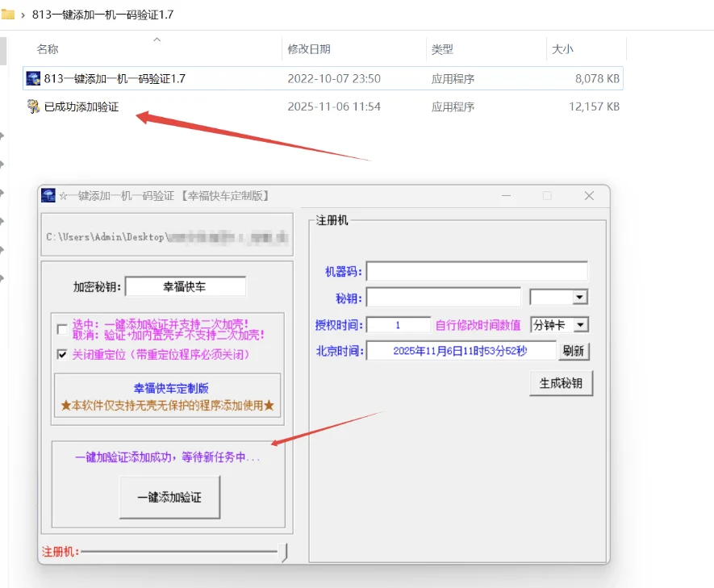Click the app icon in the window title bar
The image size is (714, 588).
pyautogui.click(x=48, y=195)
